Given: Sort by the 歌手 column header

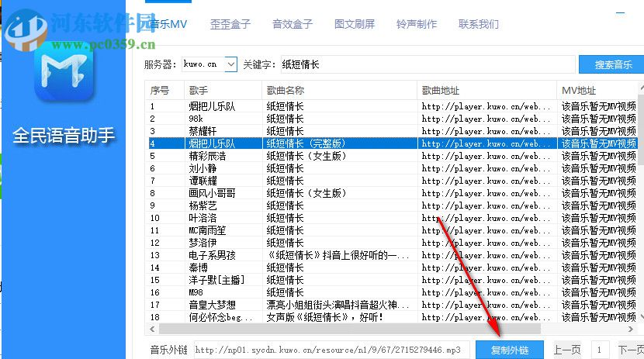Looking at the screenshot, I should 223,90.
